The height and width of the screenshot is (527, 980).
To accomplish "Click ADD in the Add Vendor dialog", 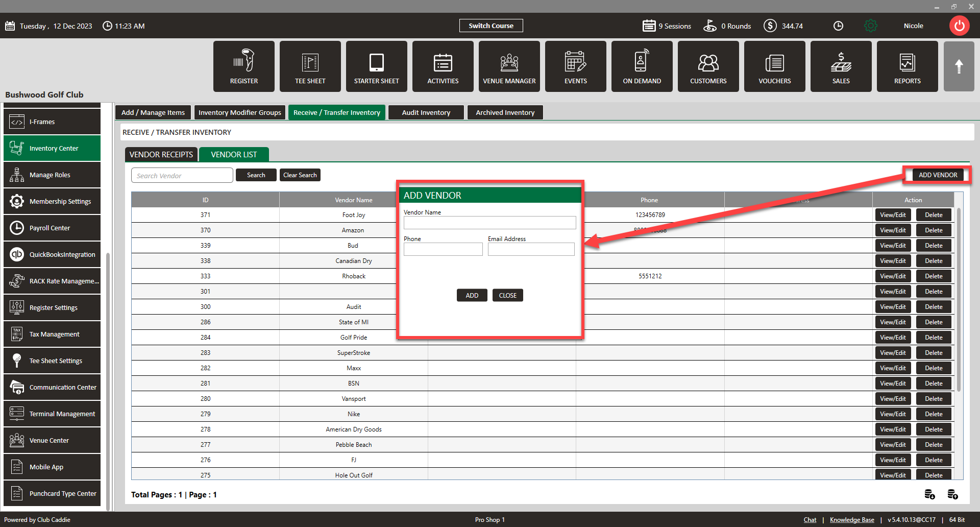I will pos(472,295).
